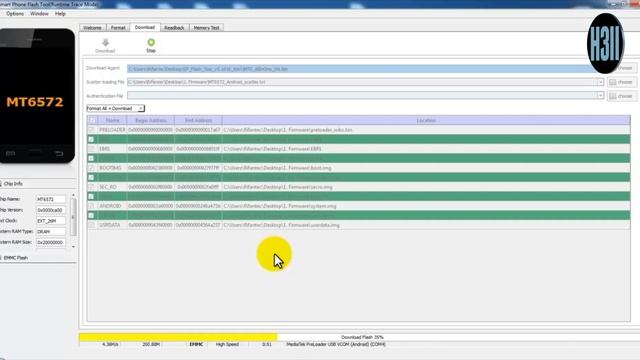The height and width of the screenshot is (360, 640).
Task: Toggle the USRDATA row checkbox
Action: pyautogui.click(x=91, y=225)
